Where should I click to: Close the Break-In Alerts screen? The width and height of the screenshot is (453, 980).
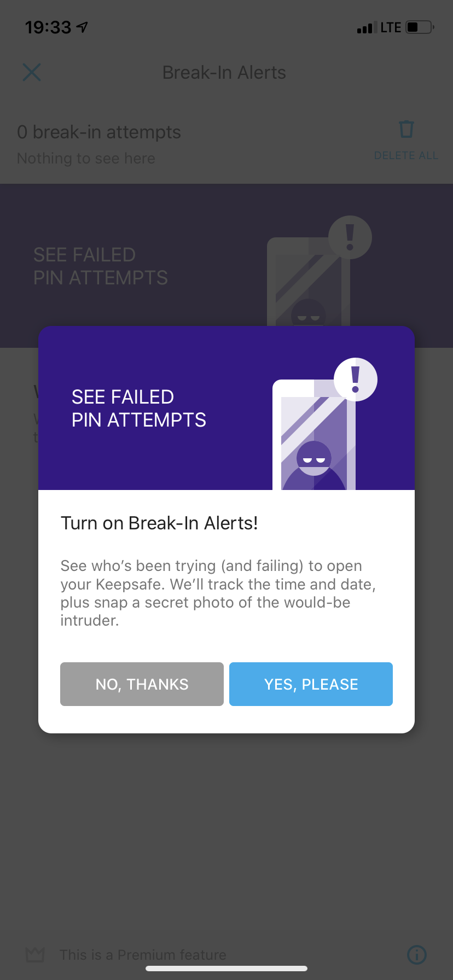(32, 72)
